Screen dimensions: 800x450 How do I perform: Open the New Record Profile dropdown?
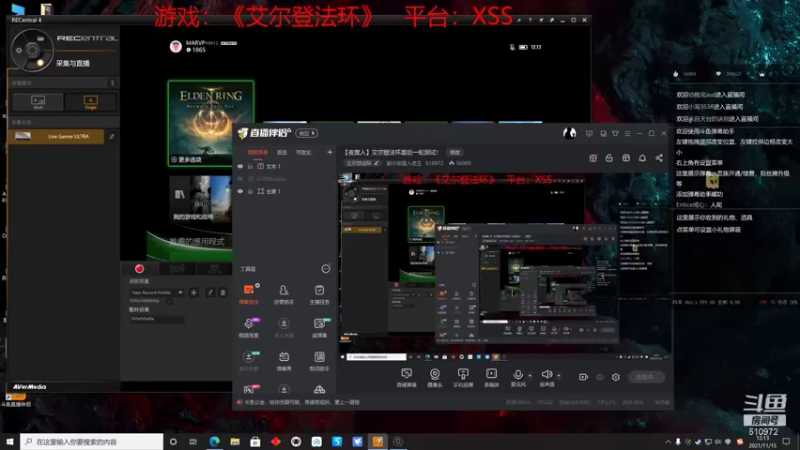pyautogui.click(x=157, y=292)
